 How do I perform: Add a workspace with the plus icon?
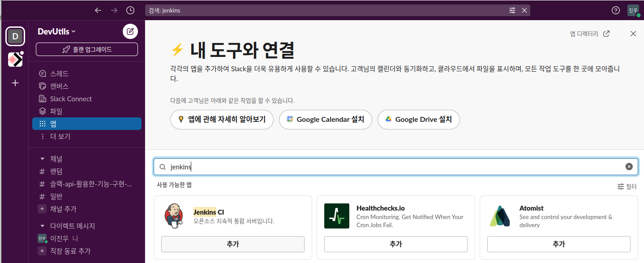(15, 83)
